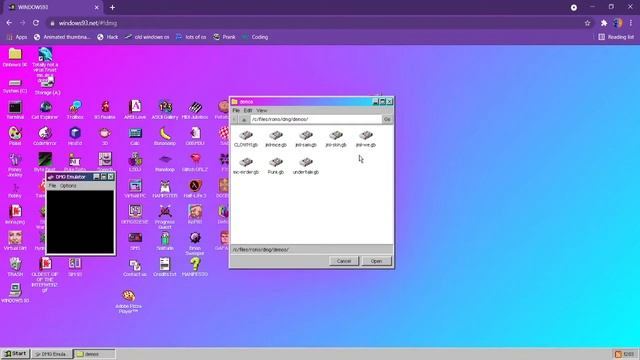Screen dimensions: 640x360
Task: Launch the Brian Sweeper icon
Action: [x=195, y=243]
